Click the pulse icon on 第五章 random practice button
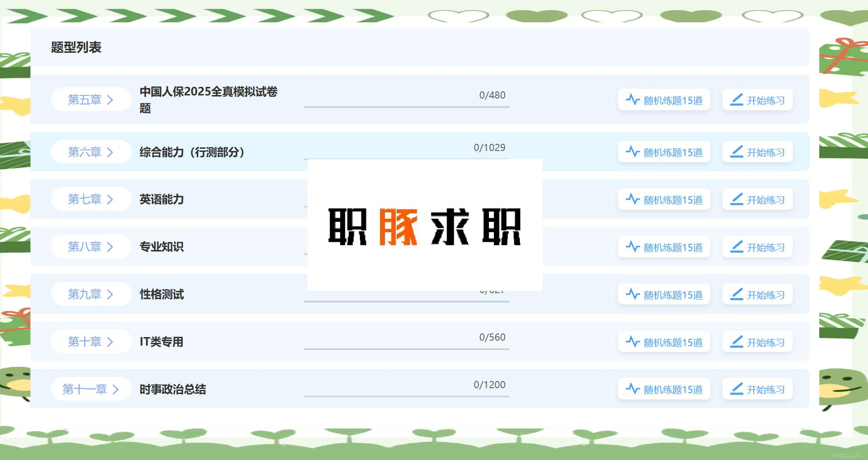Screen dimensions: 868x460 (x=632, y=100)
